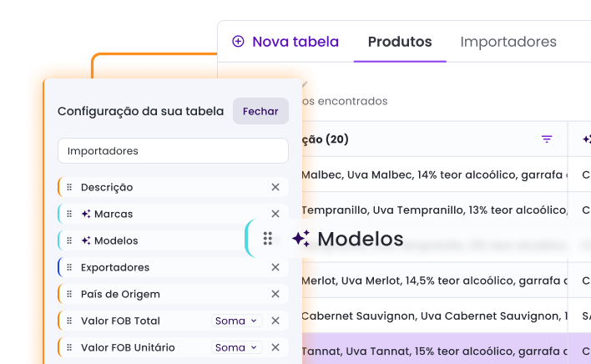
Task: Open the Soma dropdown for Valor FOB Unitário
Action: tap(237, 347)
